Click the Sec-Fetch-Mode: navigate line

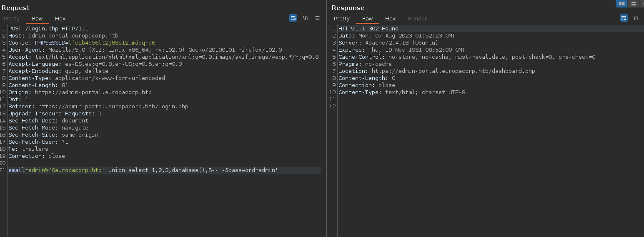click(x=48, y=127)
